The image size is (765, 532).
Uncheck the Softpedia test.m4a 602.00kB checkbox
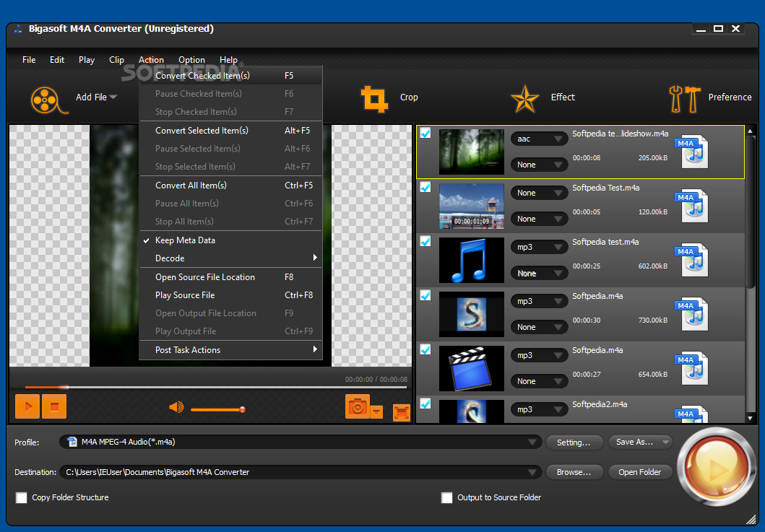click(x=425, y=241)
